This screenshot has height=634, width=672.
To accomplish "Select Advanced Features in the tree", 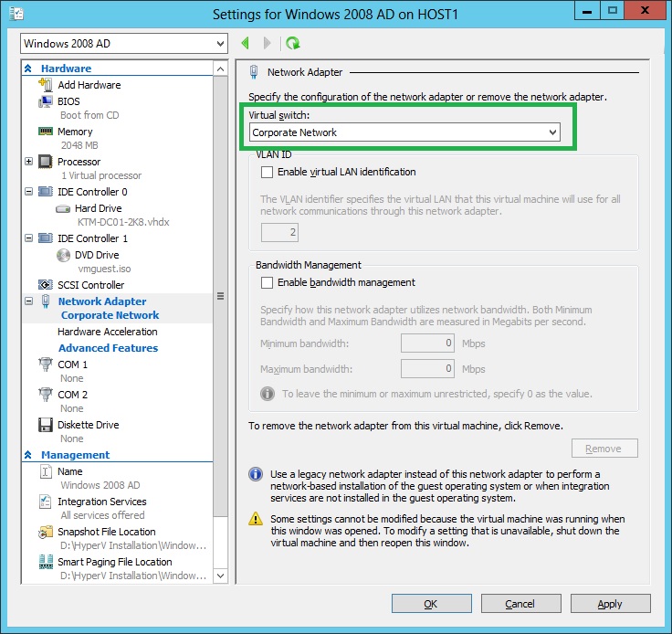I will pos(108,348).
